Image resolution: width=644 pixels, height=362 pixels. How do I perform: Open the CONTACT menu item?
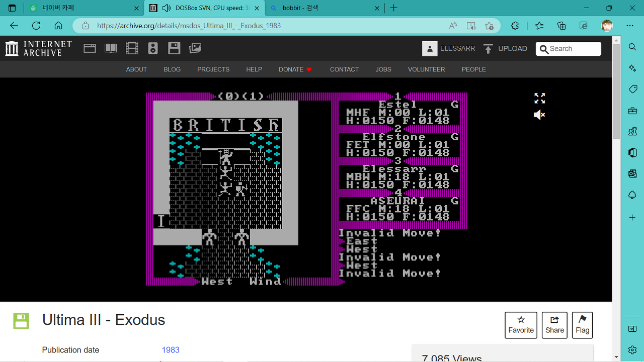(x=344, y=69)
